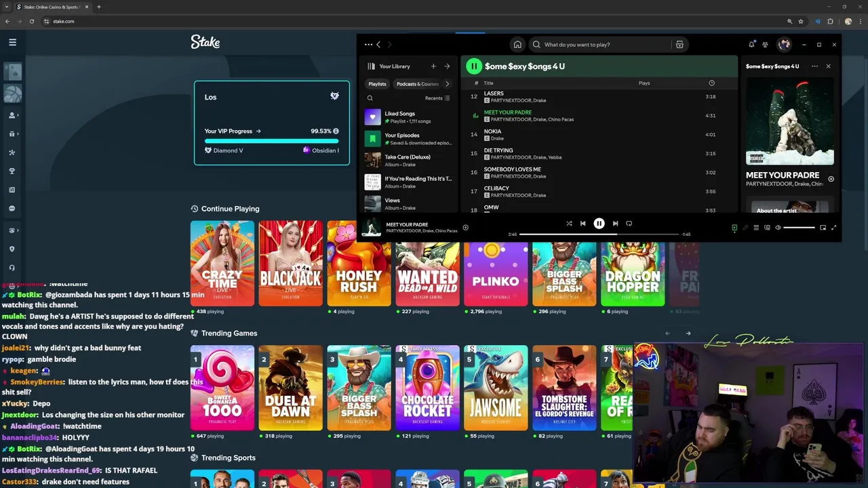Open Your Episodes in library
This screenshot has width=868, height=488.
coord(410,139)
